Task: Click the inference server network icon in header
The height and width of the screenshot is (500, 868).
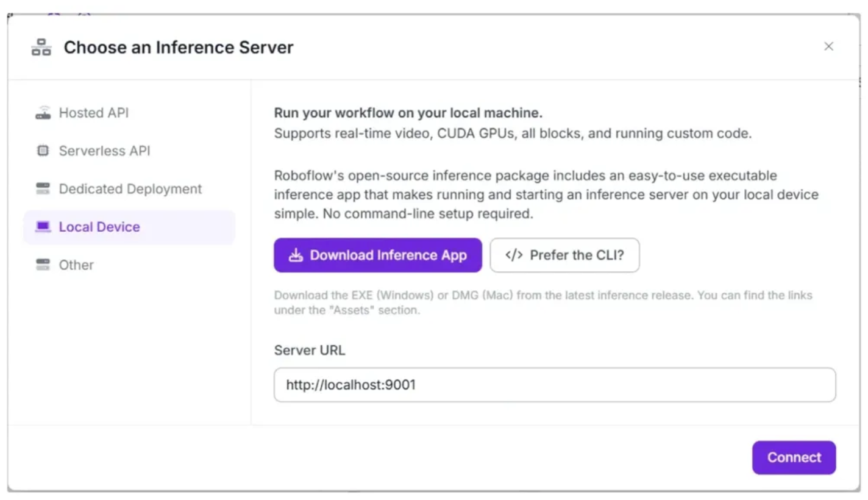Action: pos(41,48)
